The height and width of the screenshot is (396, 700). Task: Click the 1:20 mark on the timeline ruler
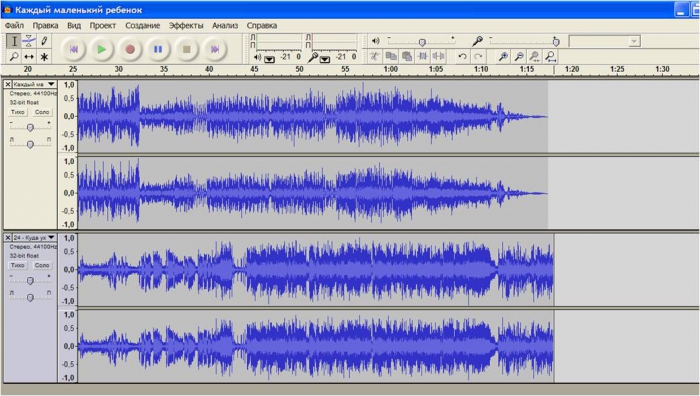pos(572,69)
